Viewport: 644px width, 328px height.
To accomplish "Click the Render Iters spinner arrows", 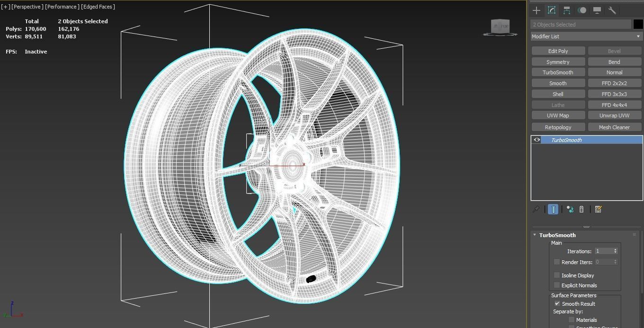I will 615,262.
